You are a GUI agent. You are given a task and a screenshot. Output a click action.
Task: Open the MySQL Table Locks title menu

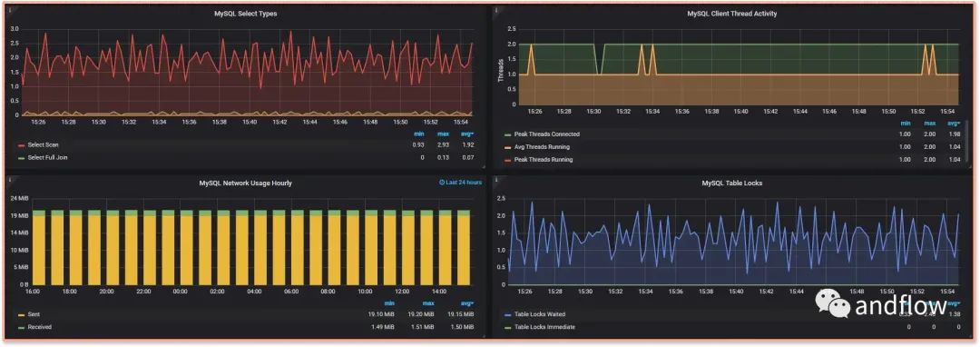tap(732, 183)
